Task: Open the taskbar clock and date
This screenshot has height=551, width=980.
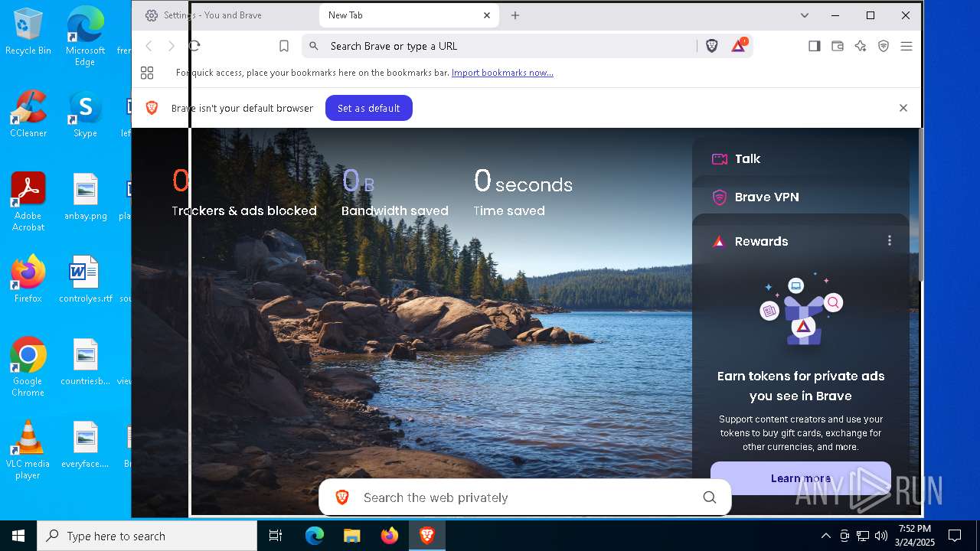Action: coord(915,536)
